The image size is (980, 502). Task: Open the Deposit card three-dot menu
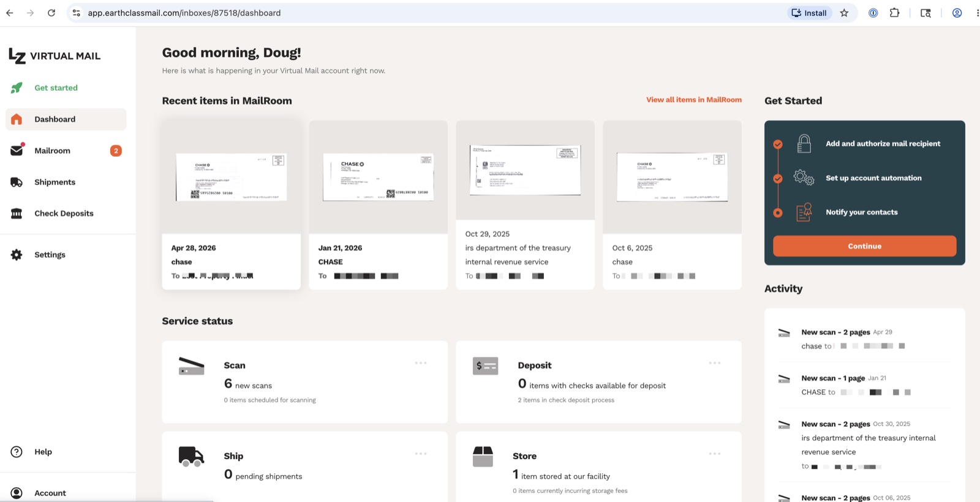click(x=715, y=363)
